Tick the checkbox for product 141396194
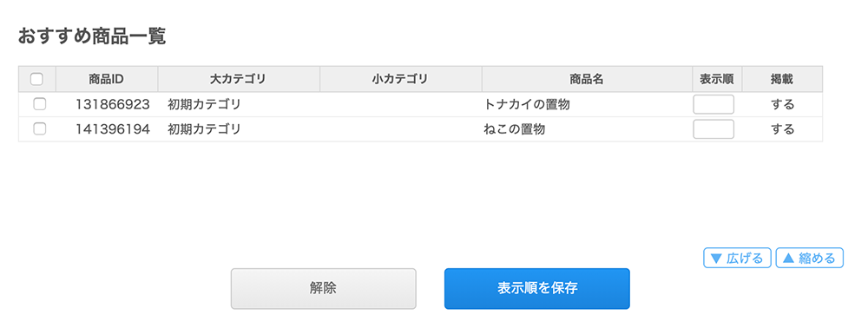The width and height of the screenshot is (868, 328). click(39, 129)
